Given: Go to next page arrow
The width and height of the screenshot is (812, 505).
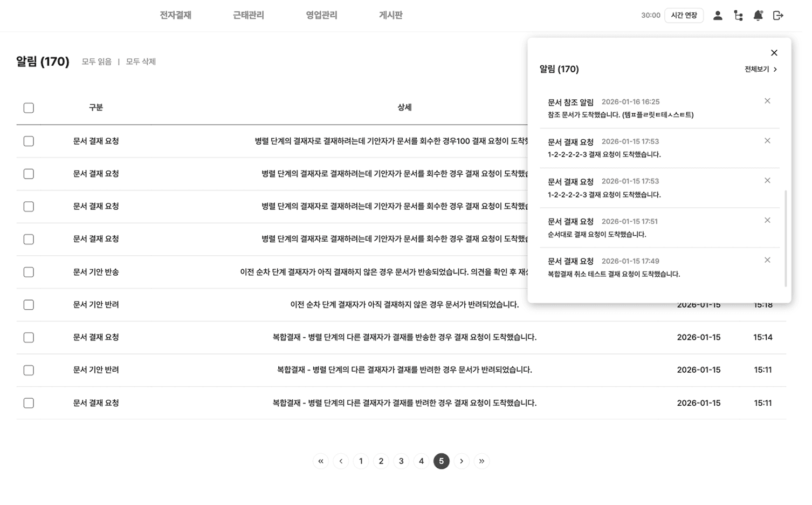Looking at the screenshot, I should click(x=462, y=461).
